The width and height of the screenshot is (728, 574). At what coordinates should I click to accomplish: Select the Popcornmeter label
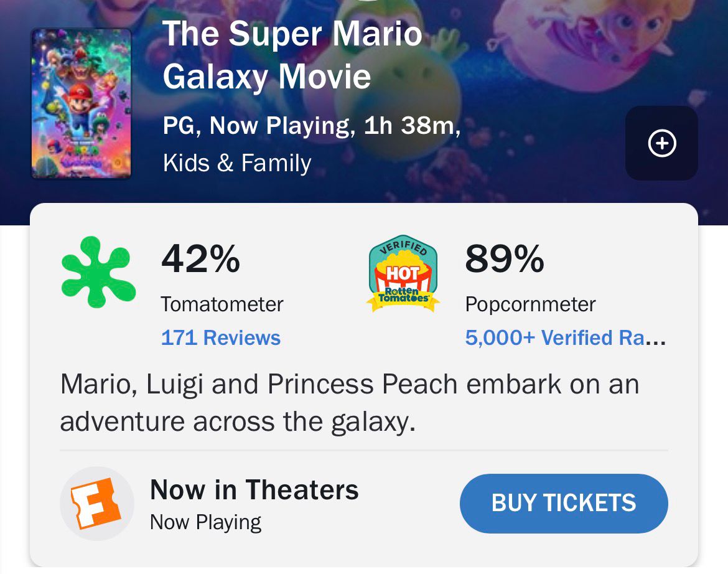point(530,304)
